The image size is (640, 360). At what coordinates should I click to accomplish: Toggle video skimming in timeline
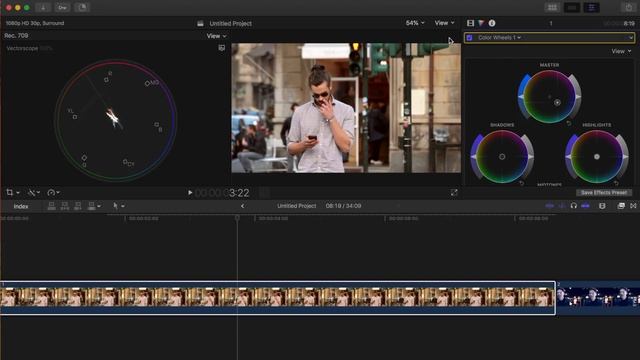tap(550, 206)
